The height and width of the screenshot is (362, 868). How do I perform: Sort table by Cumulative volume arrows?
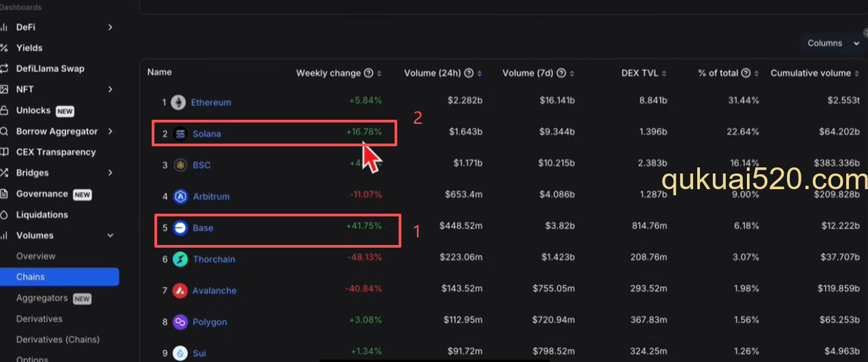[x=856, y=73]
